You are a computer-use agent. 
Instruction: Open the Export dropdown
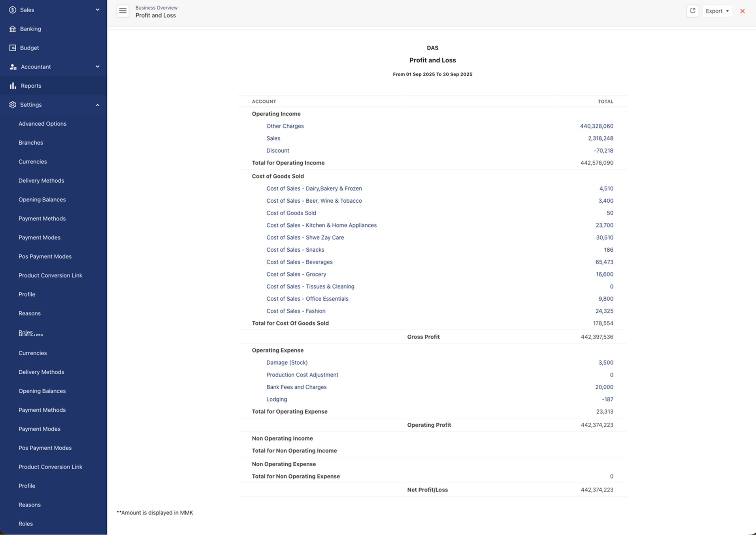click(717, 11)
